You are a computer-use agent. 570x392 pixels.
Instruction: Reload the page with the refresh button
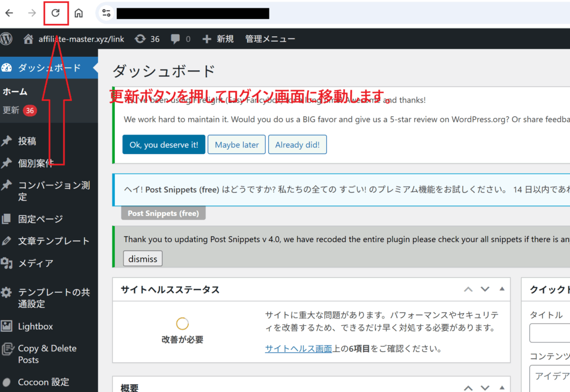click(x=56, y=13)
